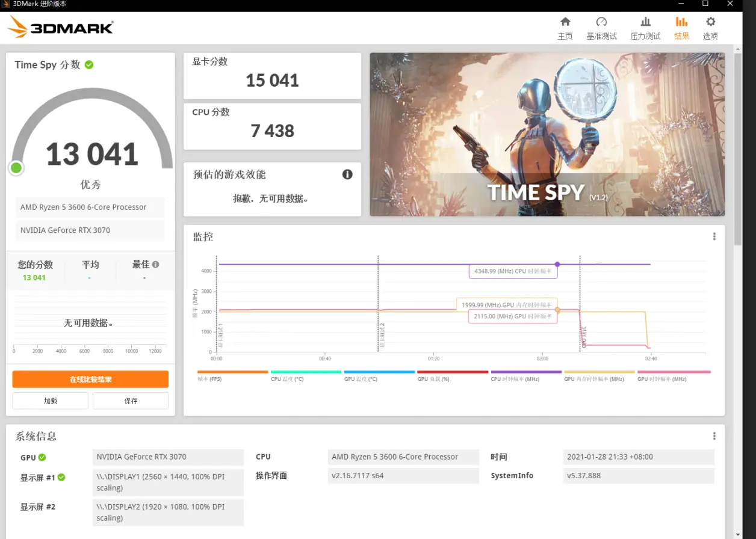756x539 pixels.
Task: Click 在线比较结果 orange button
Action: pyautogui.click(x=90, y=380)
